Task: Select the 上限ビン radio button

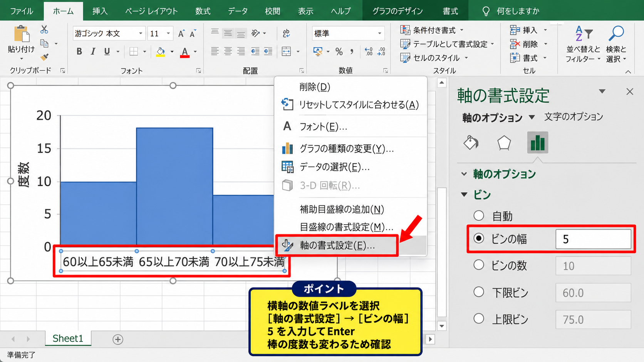Action: pyautogui.click(x=479, y=319)
